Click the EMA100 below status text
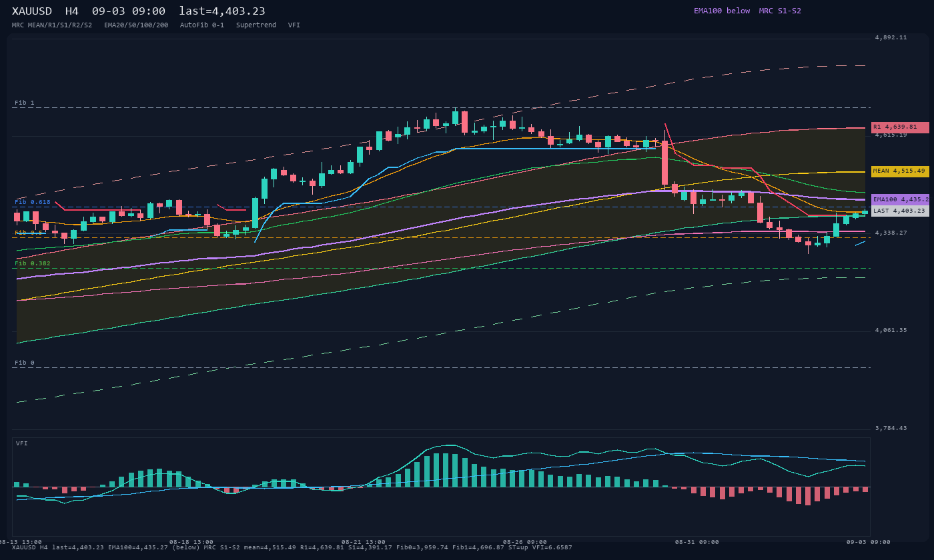This screenshot has width=934, height=560. pos(722,11)
